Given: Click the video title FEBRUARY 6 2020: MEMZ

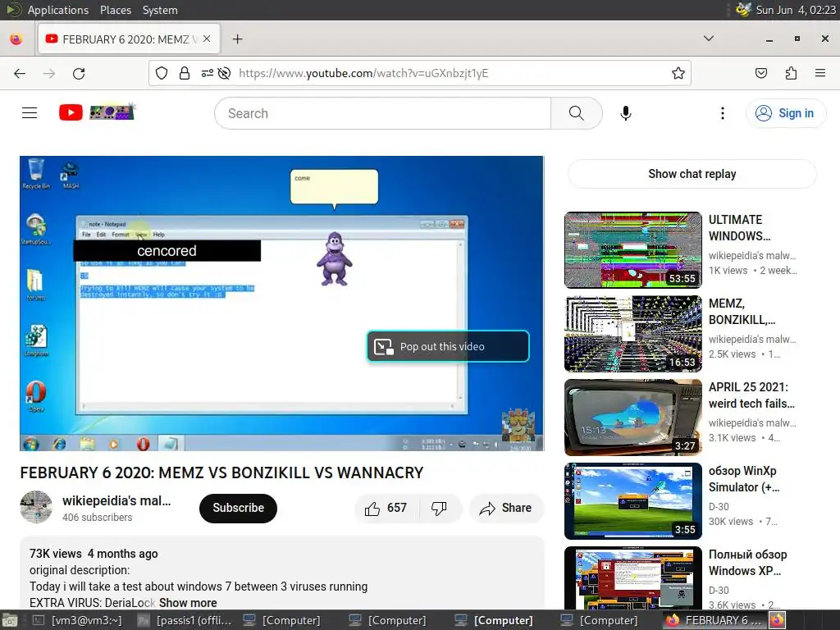Looking at the screenshot, I should pyautogui.click(x=221, y=472).
